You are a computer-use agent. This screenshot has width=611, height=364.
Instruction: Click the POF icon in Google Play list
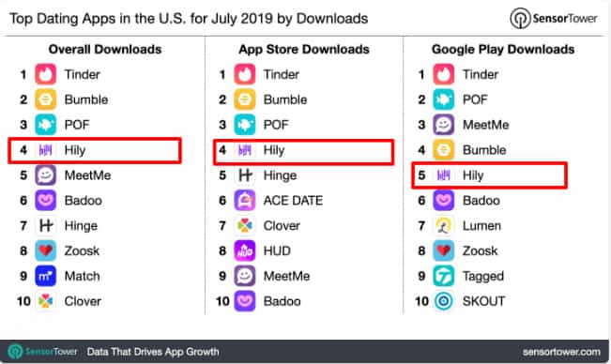pyautogui.click(x=443, y=99)
